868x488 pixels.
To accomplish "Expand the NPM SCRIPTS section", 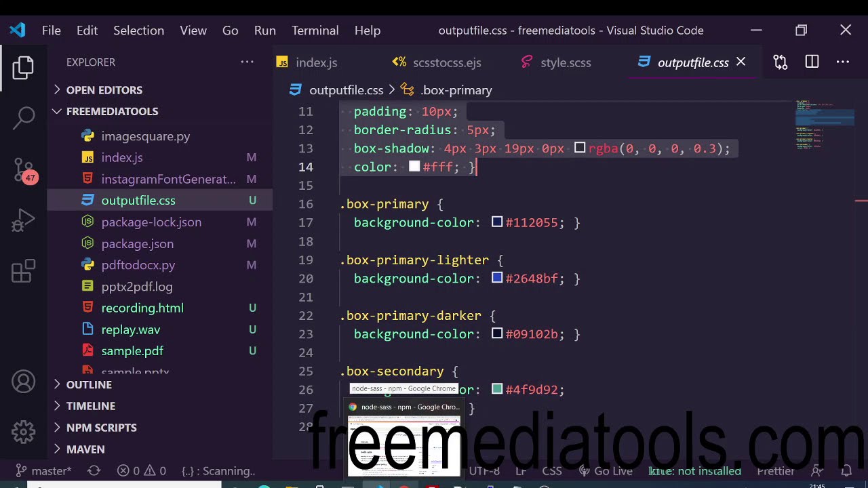I will pyautogui.click(x=101, y=428).
